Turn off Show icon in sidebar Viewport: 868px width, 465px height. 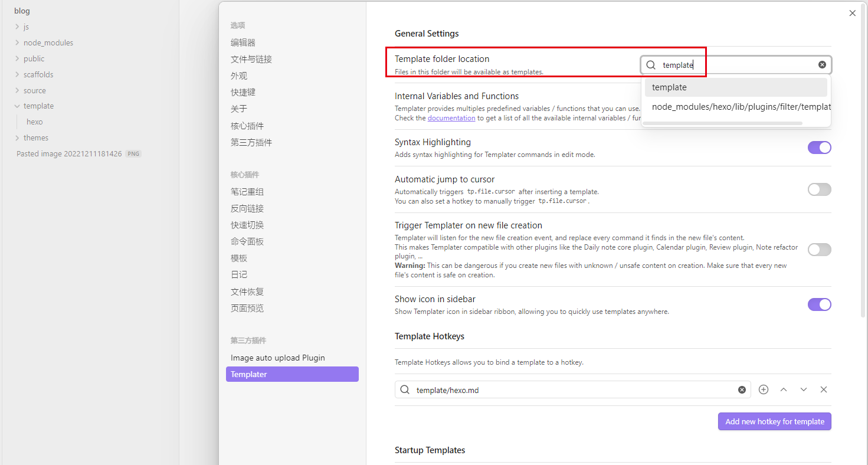tap(819, 304)
